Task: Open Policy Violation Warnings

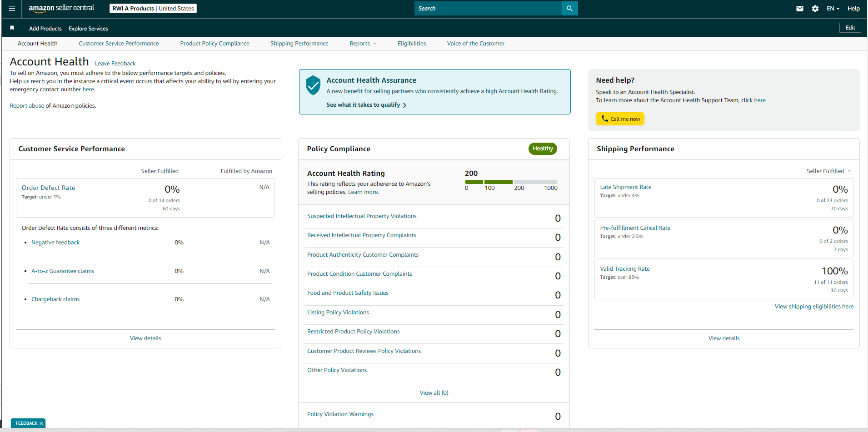Action: pos(340,414)
